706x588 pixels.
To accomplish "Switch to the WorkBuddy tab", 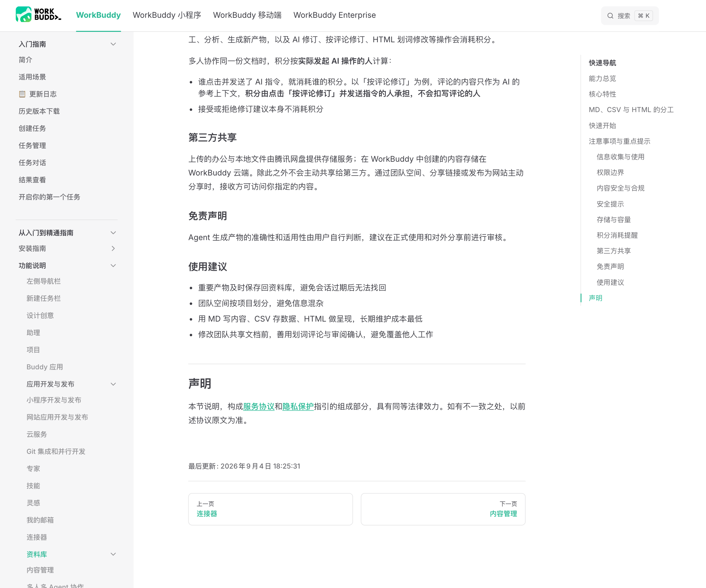I will (98, 15).
